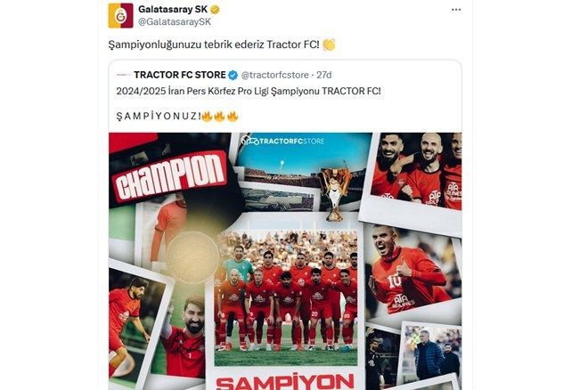Open the three-dot more options menu
The height and width of the screenshot is (390, 588).
[456, 10]
